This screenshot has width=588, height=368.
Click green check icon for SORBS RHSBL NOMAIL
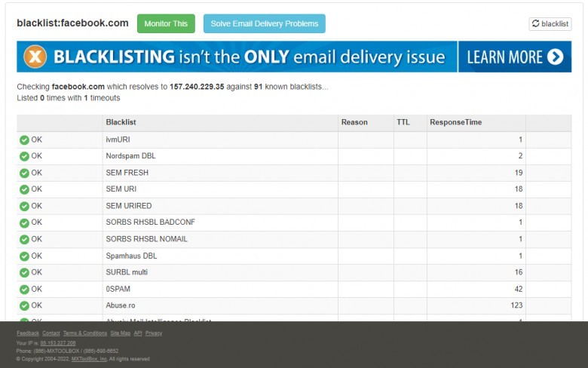point(24,239)
